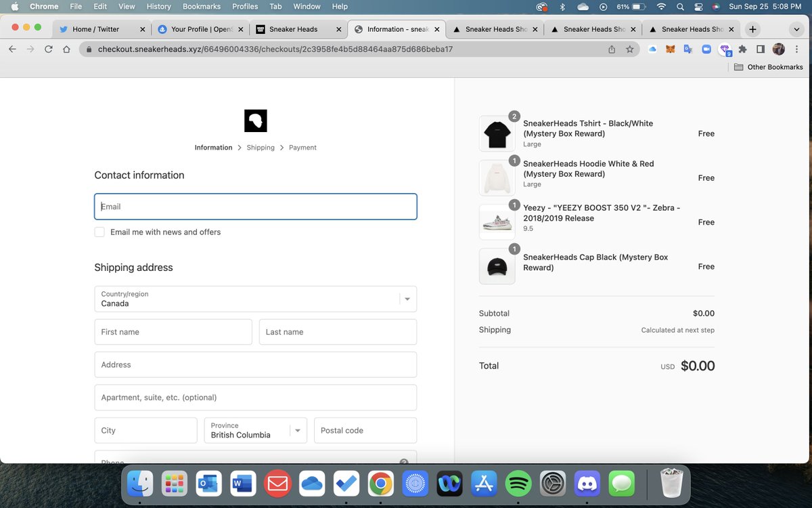Click the Shipping breadcrumb step
This screenshot has width=812, height=508.
261,148
